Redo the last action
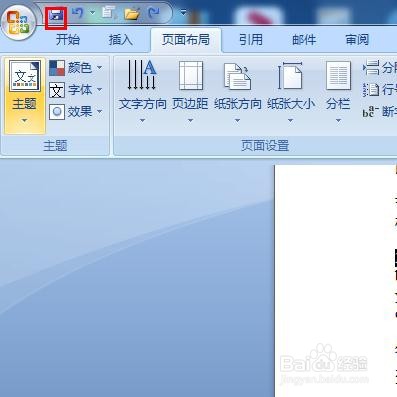Screen dimensions: 397x397 pos(154,13)
